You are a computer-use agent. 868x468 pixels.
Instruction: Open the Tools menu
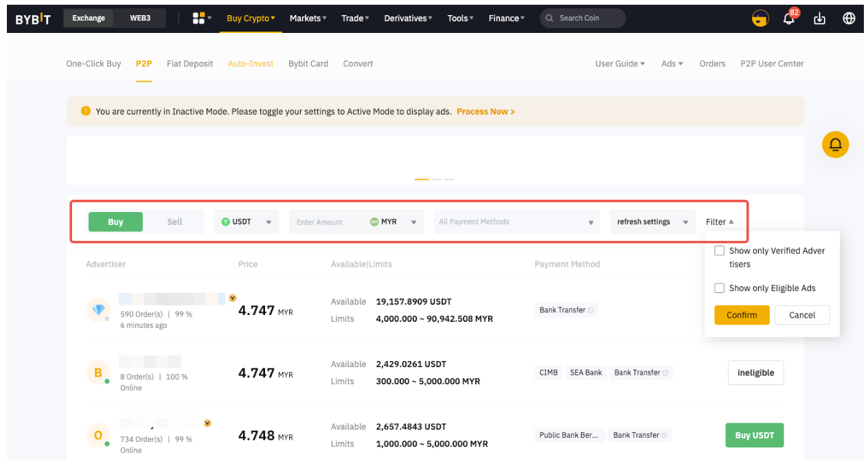461,19
